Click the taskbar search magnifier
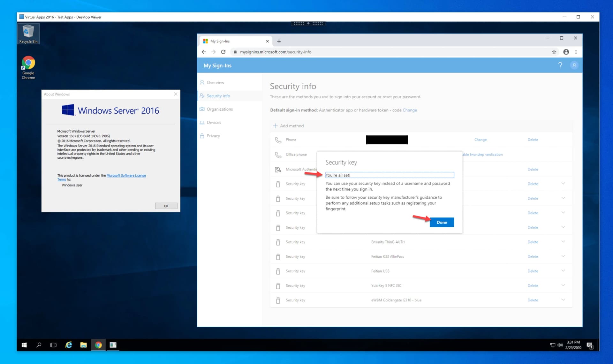 [39, 345]
